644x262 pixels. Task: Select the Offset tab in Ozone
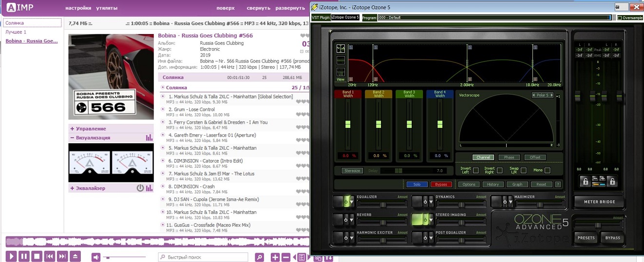pyautogui.click(x=535, y=158)
